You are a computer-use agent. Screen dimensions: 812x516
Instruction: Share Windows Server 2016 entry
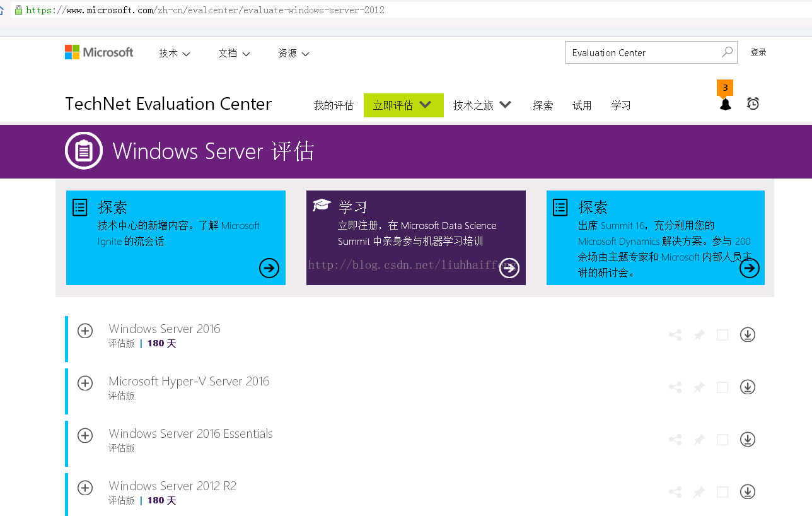(x=675, y=335)
